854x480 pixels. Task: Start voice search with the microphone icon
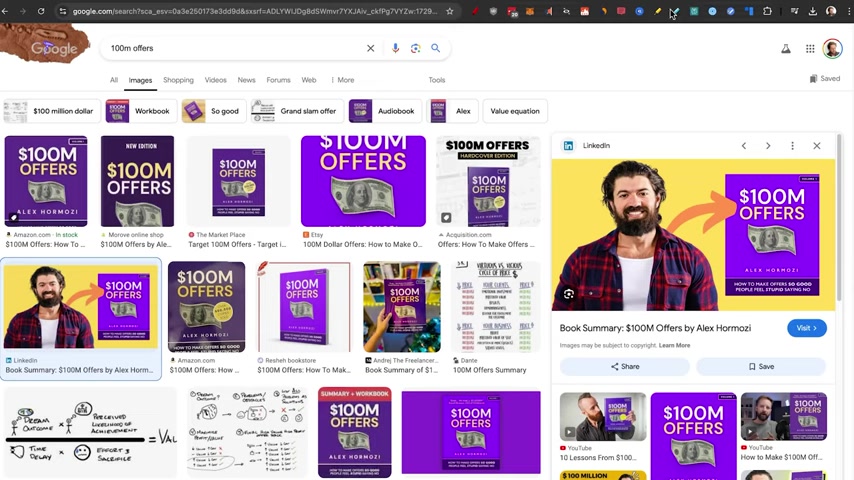pos(395,48)
